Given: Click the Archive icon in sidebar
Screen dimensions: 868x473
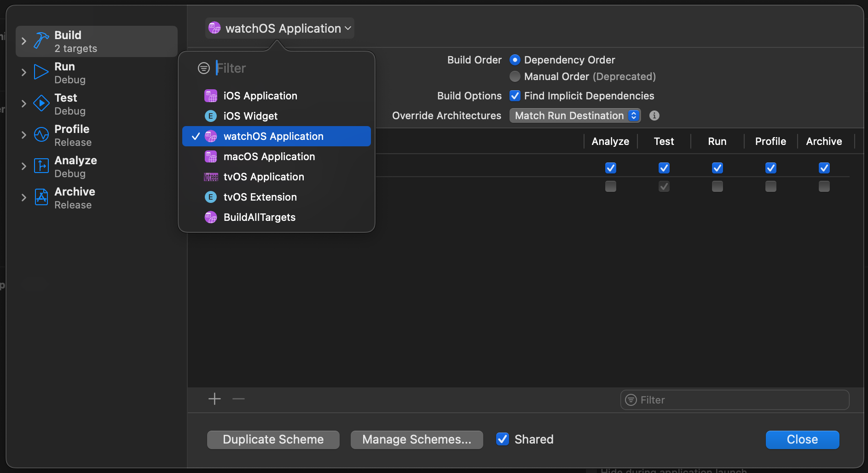Looking at the screenshot, I should tap(41, 197).
